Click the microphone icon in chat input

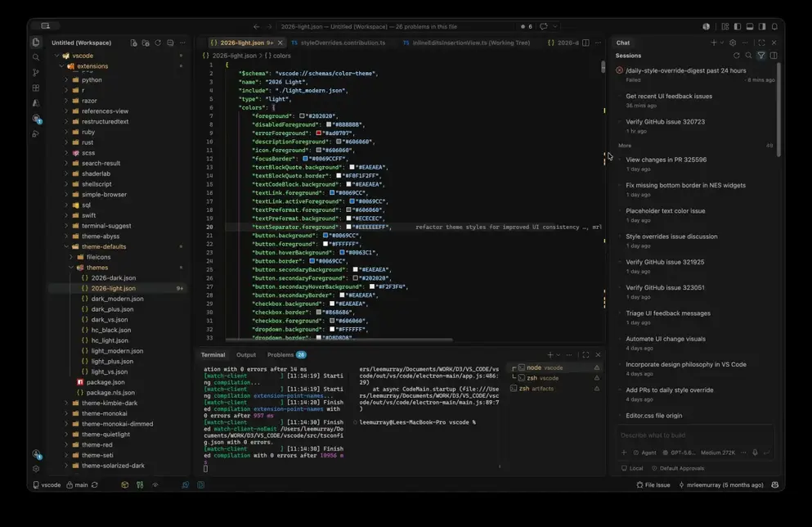coord(755,453)
